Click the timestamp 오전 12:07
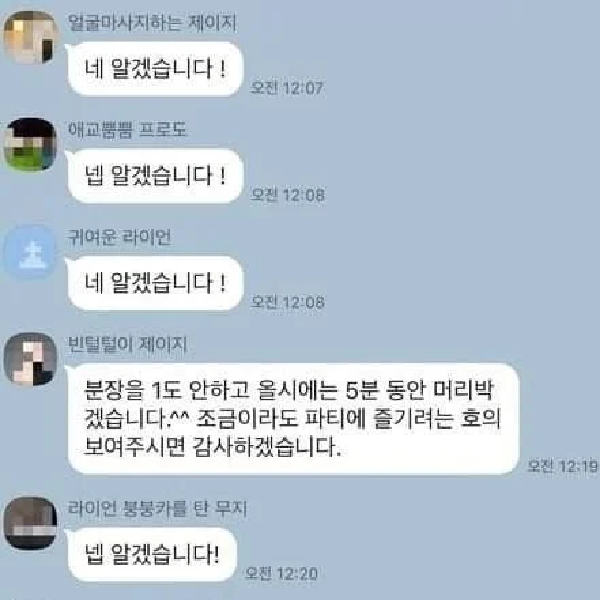Viewport: 600px width, 600px height. coord(287,88)
